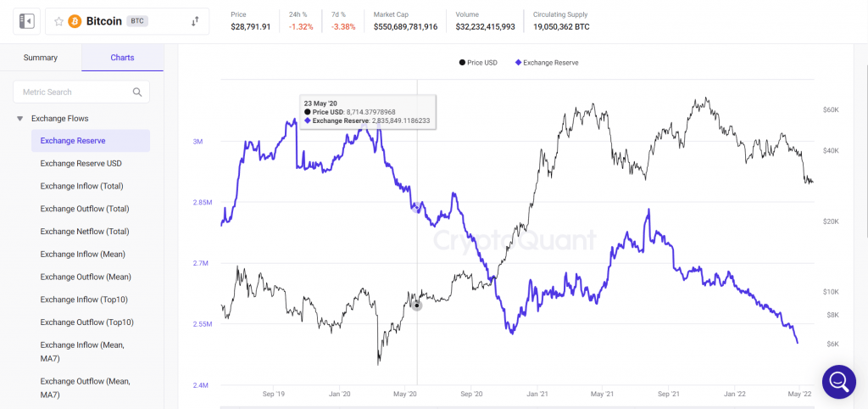Star Bitcoin as a favorite
This screenshot has height=409, width=868.
(58, 21)
